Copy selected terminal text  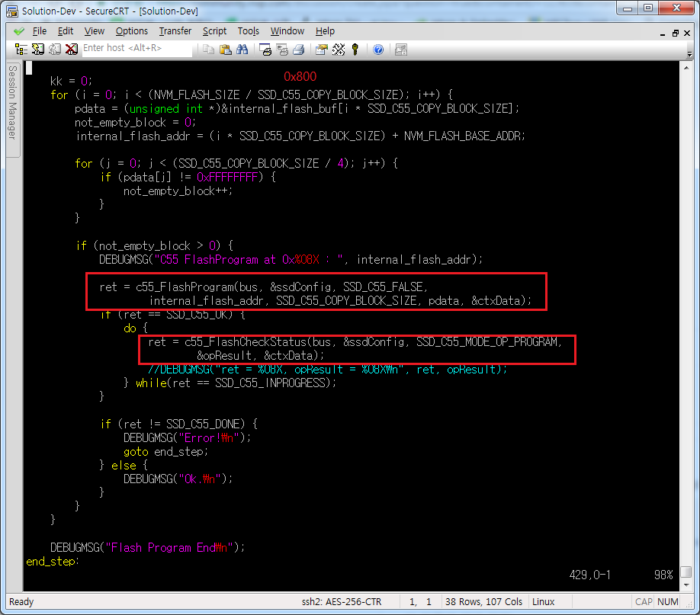pyautogui.click(x=207, y=49)
